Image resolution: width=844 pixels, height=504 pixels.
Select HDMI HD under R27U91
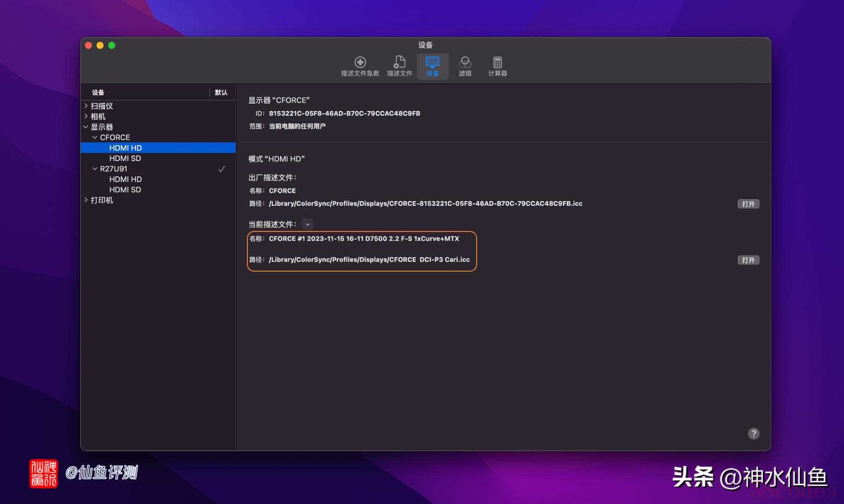point(125,179)
